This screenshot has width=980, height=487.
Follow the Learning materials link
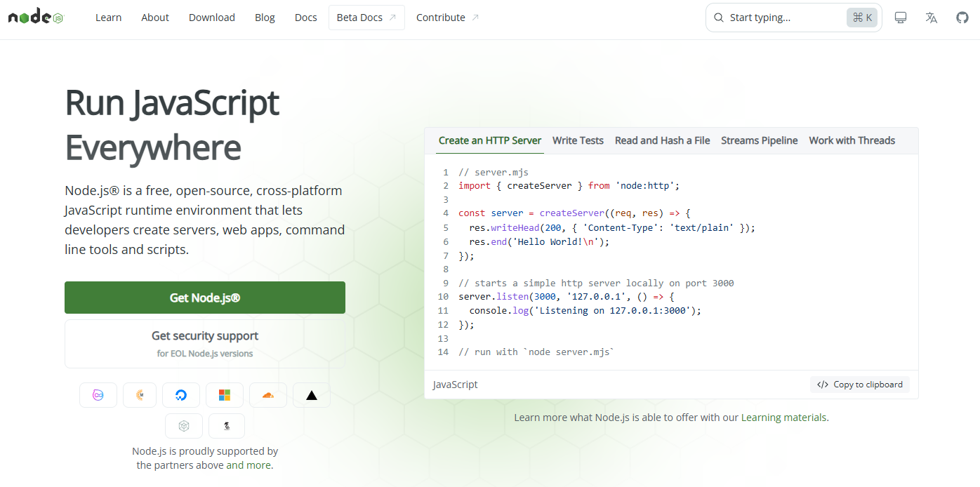785,418
